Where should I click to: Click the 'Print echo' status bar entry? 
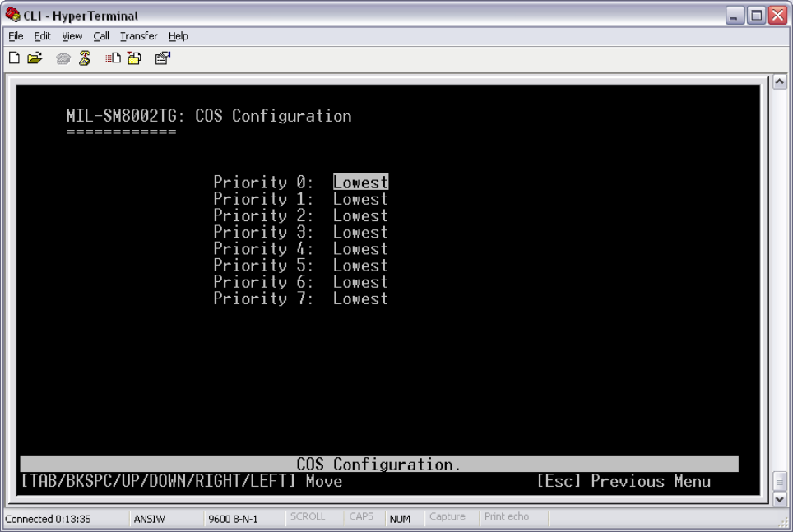coord(506,516)
